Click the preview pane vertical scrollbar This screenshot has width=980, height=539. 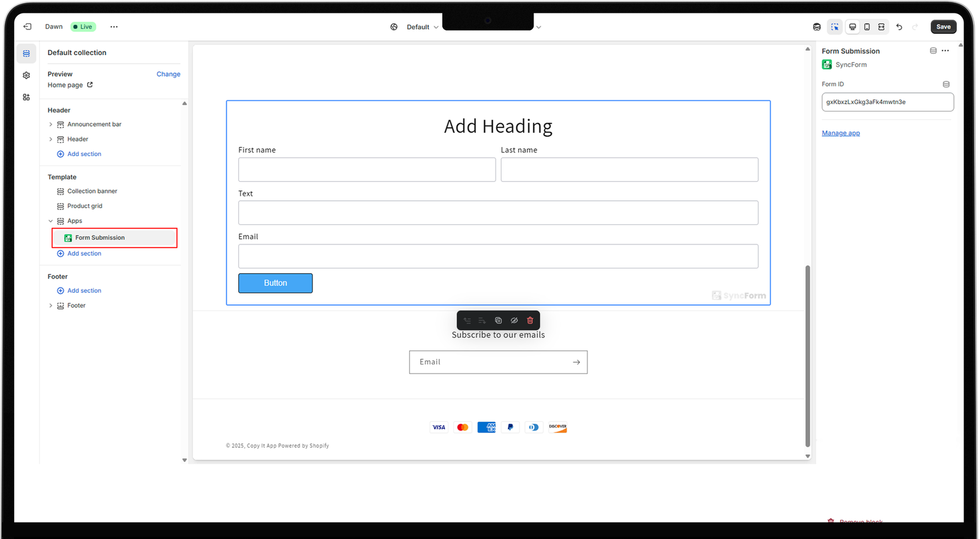(x=807, y=355)
